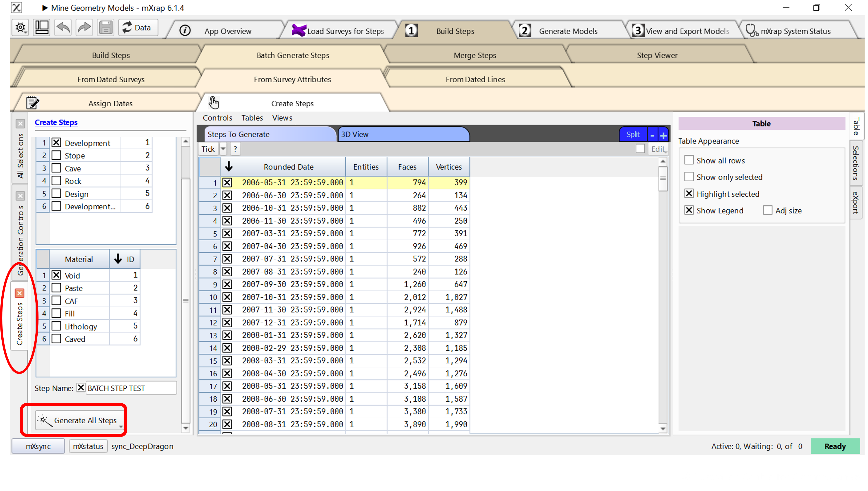Click the question mark help button
This screenshot has width=868, height=491.
(x=235, y=149)
